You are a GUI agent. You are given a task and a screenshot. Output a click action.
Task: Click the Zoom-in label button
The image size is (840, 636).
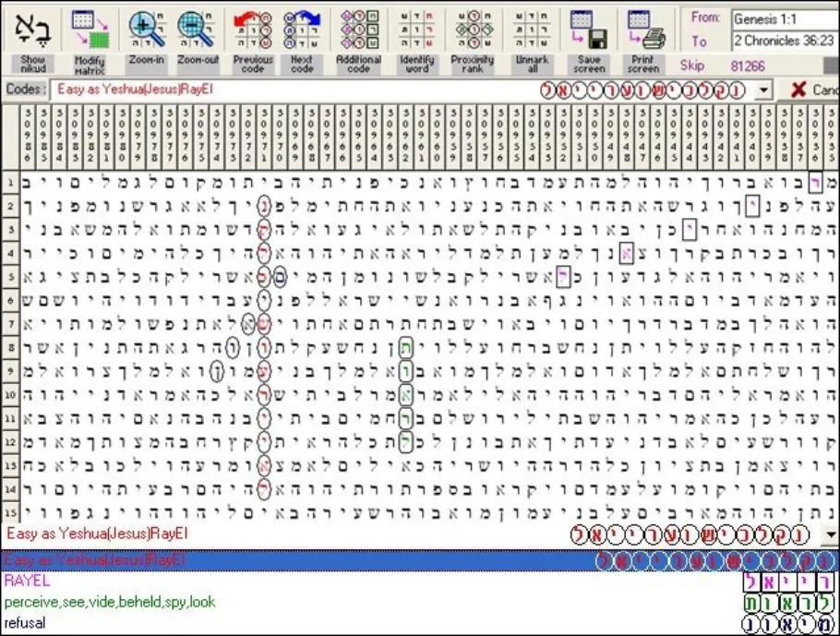[x=146, y=65]
